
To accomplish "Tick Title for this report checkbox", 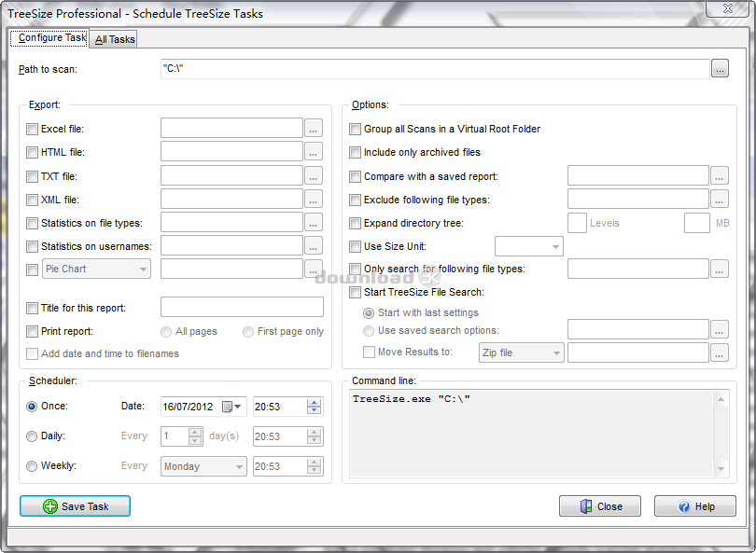I will click(32, 309).
